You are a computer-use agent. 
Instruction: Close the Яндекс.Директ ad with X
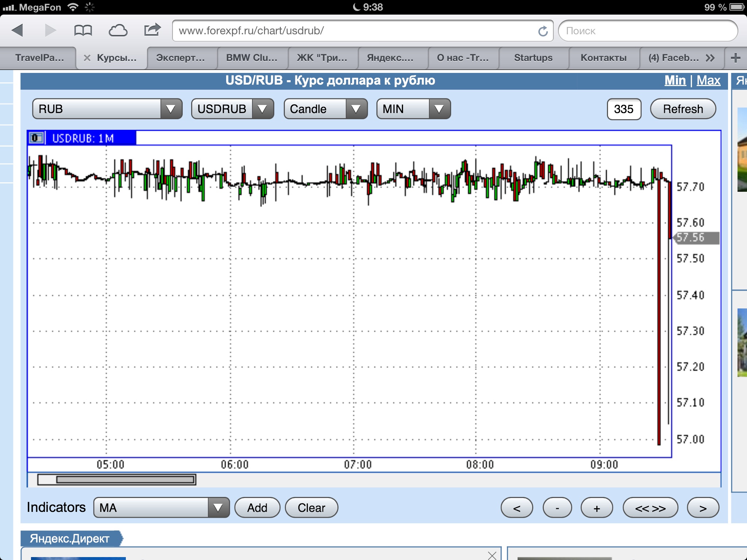click(x=492, y=555)
